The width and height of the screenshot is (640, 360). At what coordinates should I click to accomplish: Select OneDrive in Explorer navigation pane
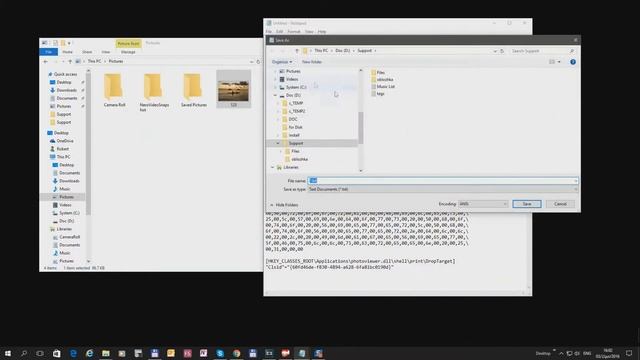tap(65, 141)
